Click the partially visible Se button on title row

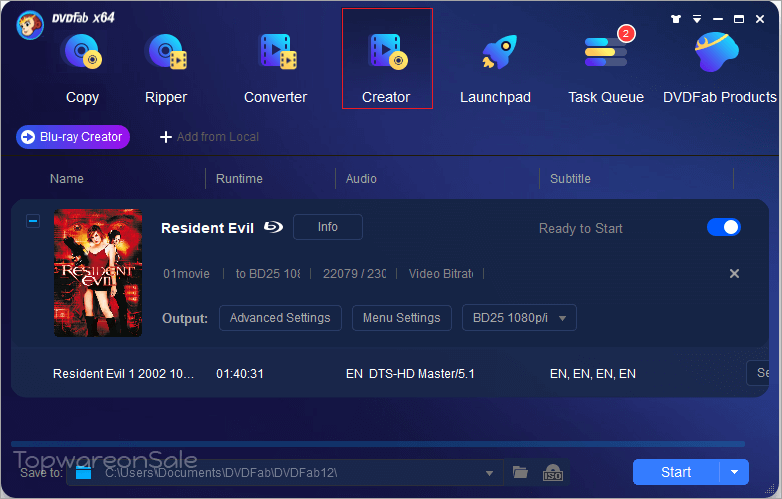pos(758,373)
